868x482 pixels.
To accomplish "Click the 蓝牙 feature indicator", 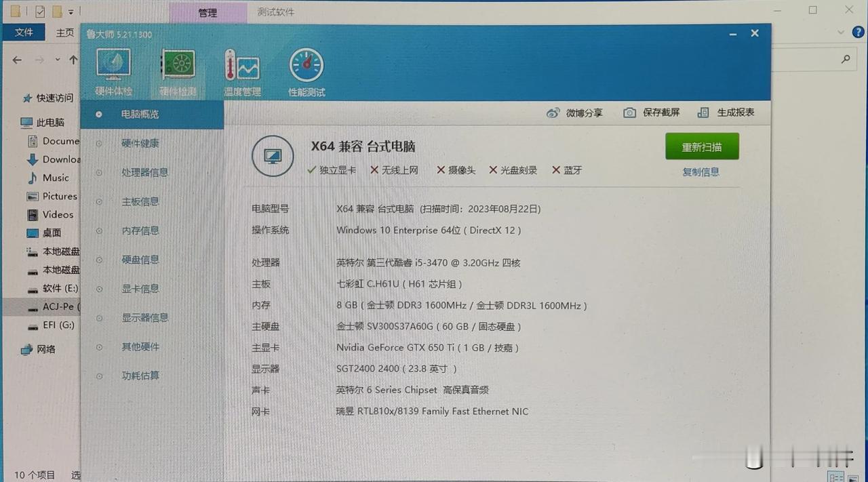I will tap(567, 170).
